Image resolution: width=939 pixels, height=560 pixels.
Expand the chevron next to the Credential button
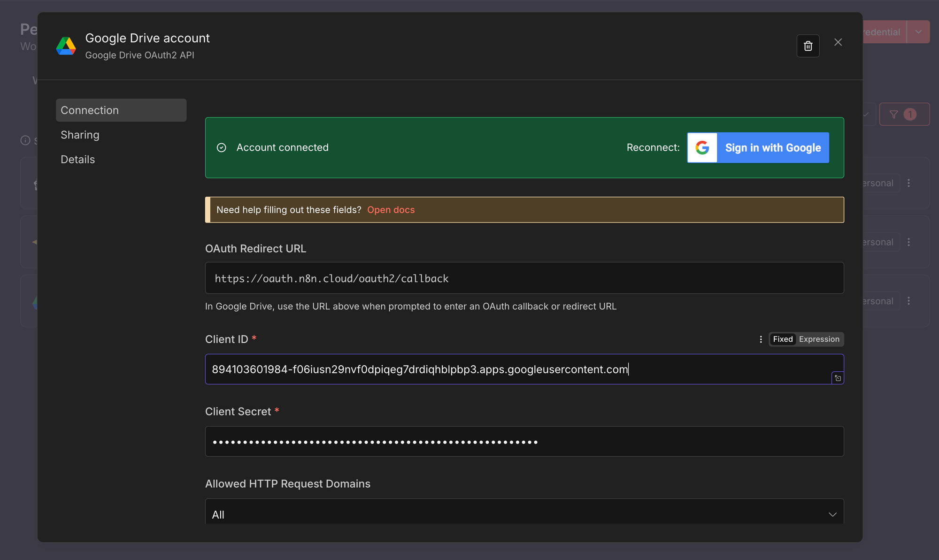click(918, 31)
